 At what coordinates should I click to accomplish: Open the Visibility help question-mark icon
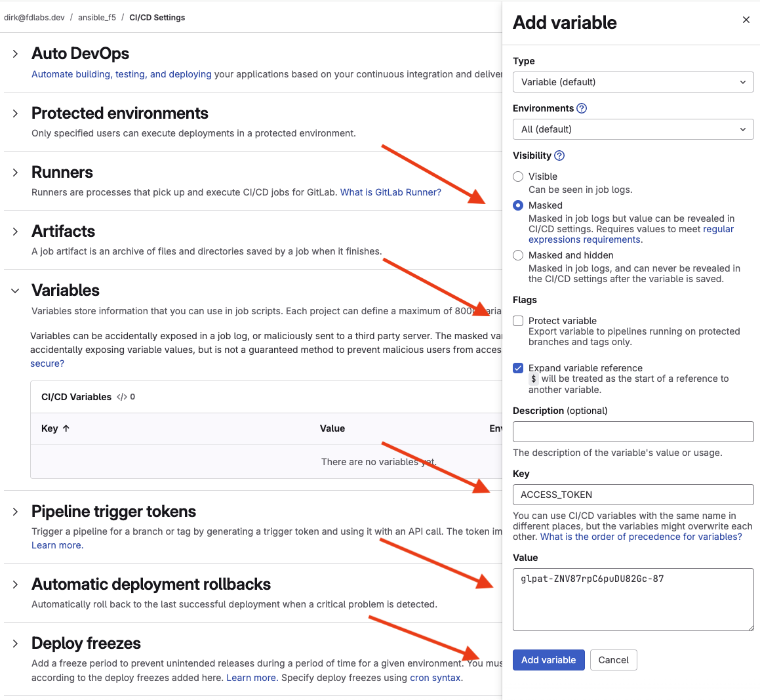pyautogui.click(x=559, y=155)
